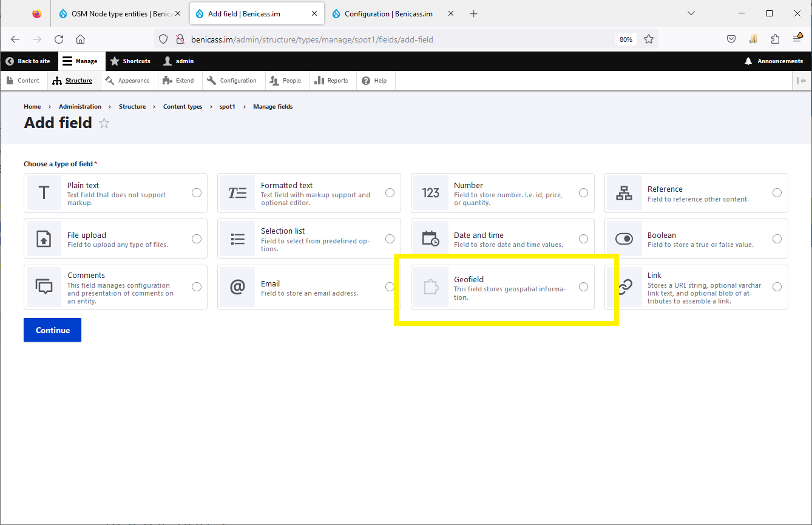Switch to OSM Node type entities tab
This screenshot has height=525, width=812.
click(120, 13)
